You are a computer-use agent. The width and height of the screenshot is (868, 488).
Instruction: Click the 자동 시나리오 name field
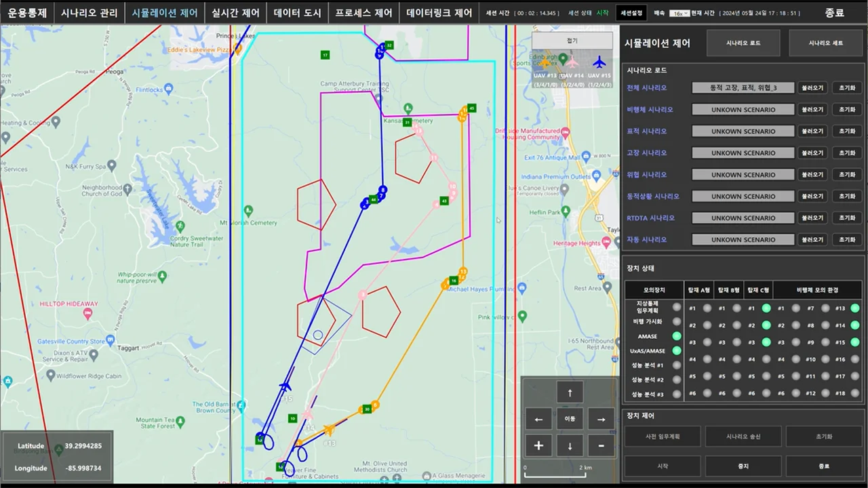point(743,240)
